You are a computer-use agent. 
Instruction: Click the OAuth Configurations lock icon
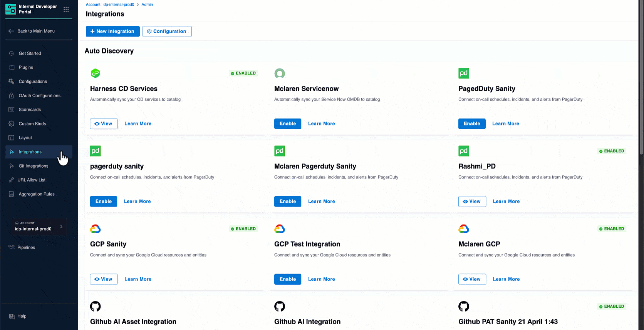pyautogui.click(x=12, y=96)
